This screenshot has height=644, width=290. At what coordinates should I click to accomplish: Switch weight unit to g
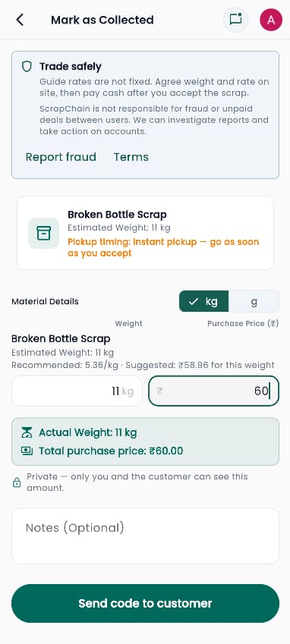pyautogui.click(x=254, y=301)
